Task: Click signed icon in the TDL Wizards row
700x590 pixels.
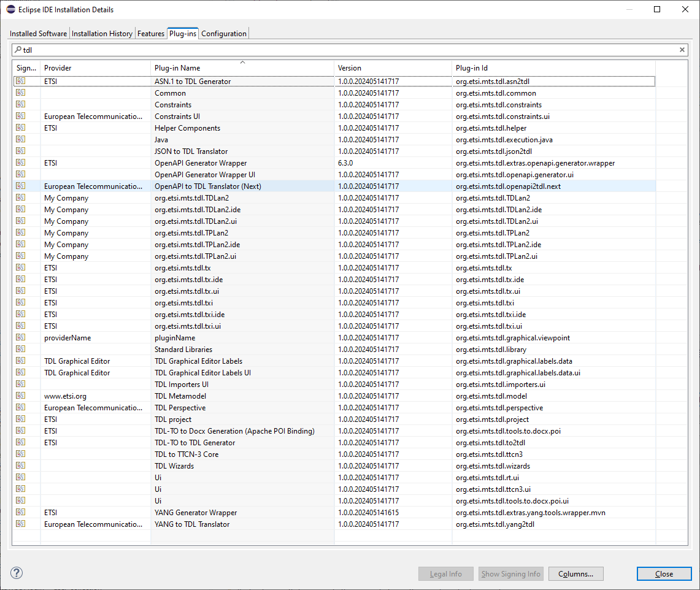Action: tap(20, 465)
